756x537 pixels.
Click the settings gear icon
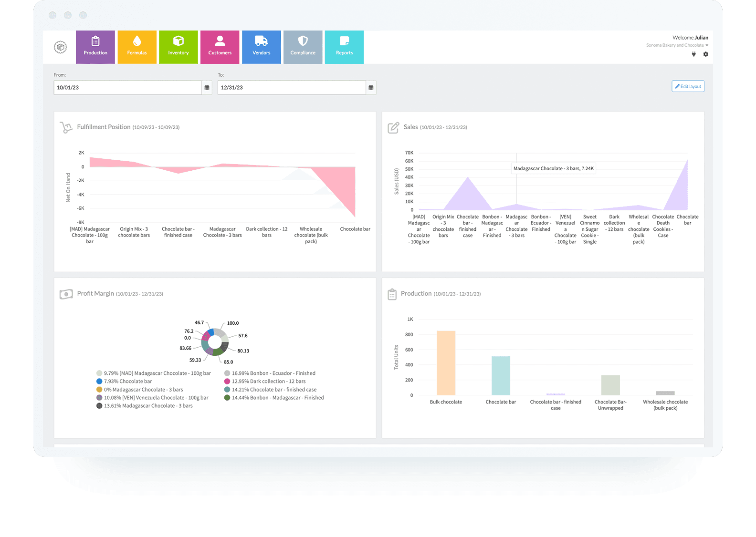click(x=705, y=54)
